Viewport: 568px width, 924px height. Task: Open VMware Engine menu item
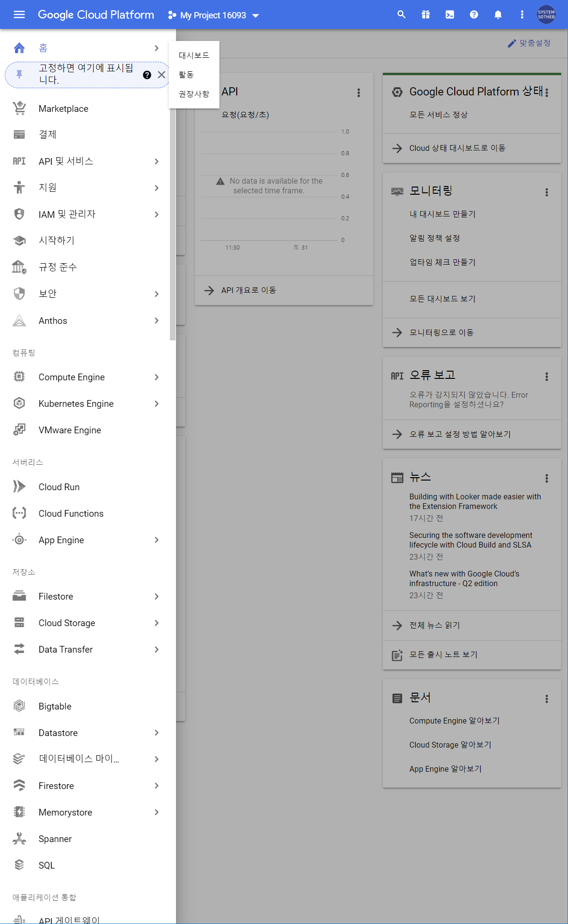85,430
